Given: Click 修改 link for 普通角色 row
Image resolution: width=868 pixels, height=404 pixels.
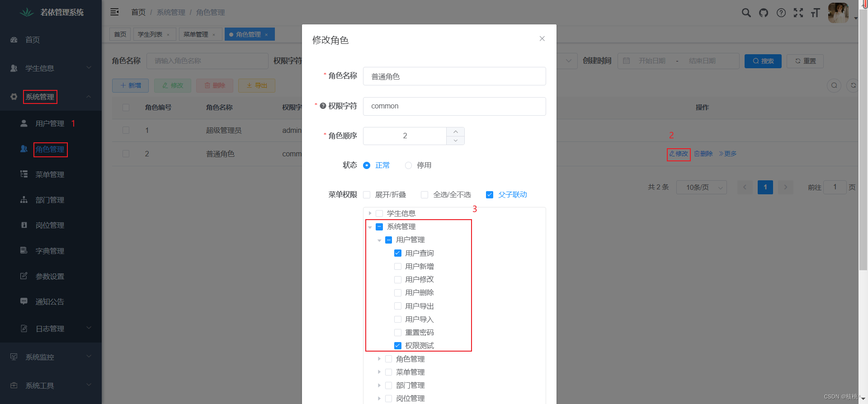Looking at the screenshot, I should click(x=679, y=154).
